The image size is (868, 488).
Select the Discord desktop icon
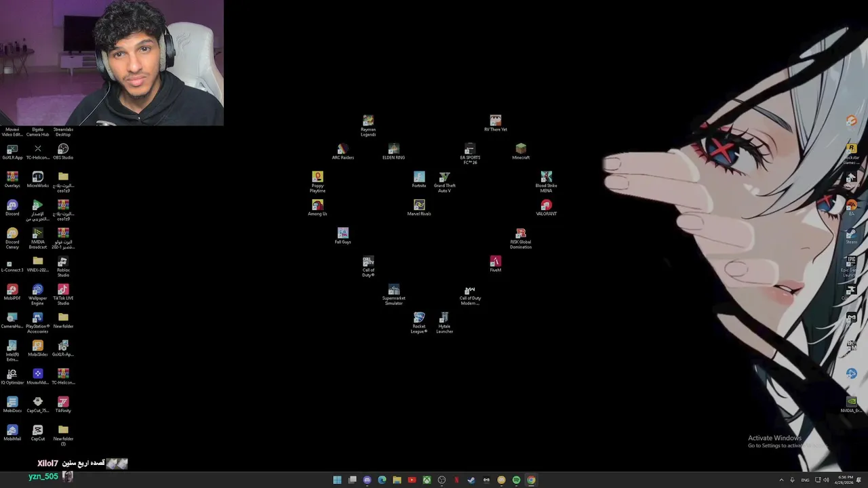click(x=12, y=207)
